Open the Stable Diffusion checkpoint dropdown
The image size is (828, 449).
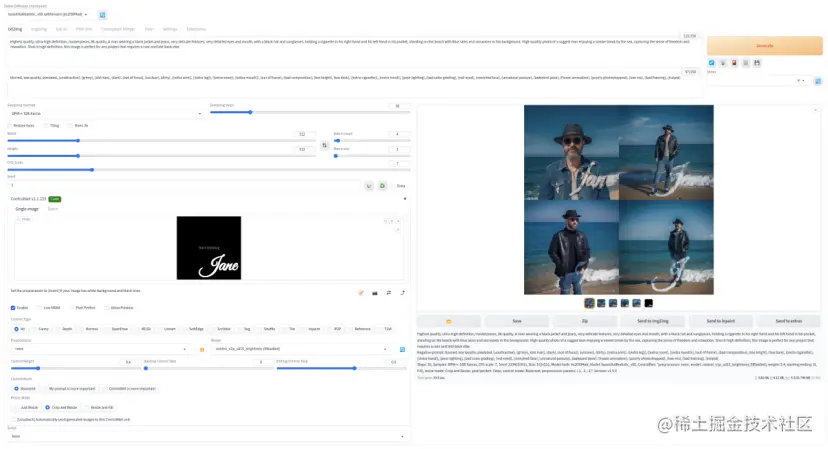click(x=48, y=14)
